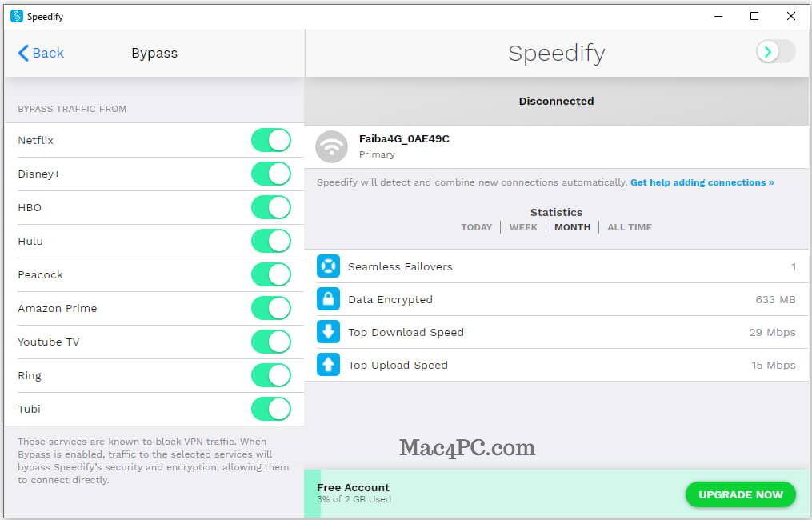Click the Statistics heading
The image size is (812, 520).
pyautogui.click(x=556, y=212)
